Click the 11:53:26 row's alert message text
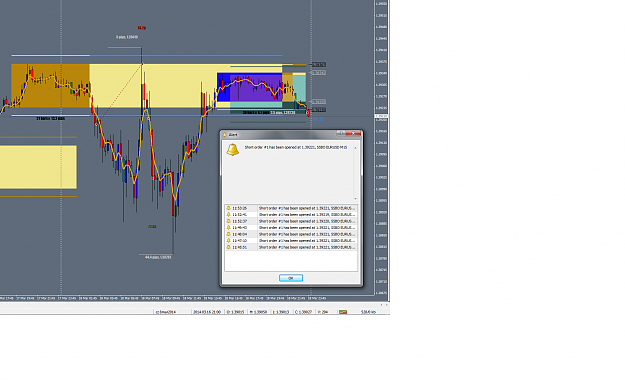 point(307,208)
